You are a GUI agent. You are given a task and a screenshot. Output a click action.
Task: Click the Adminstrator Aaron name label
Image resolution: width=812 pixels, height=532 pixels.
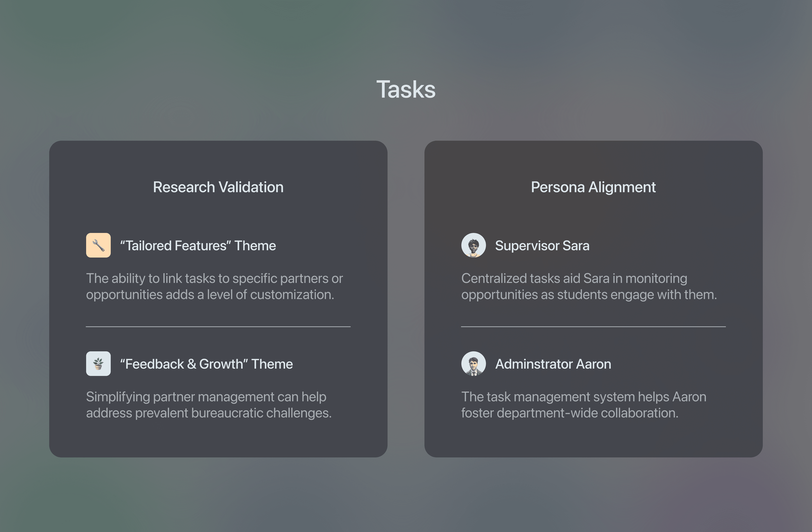(553, 364)
